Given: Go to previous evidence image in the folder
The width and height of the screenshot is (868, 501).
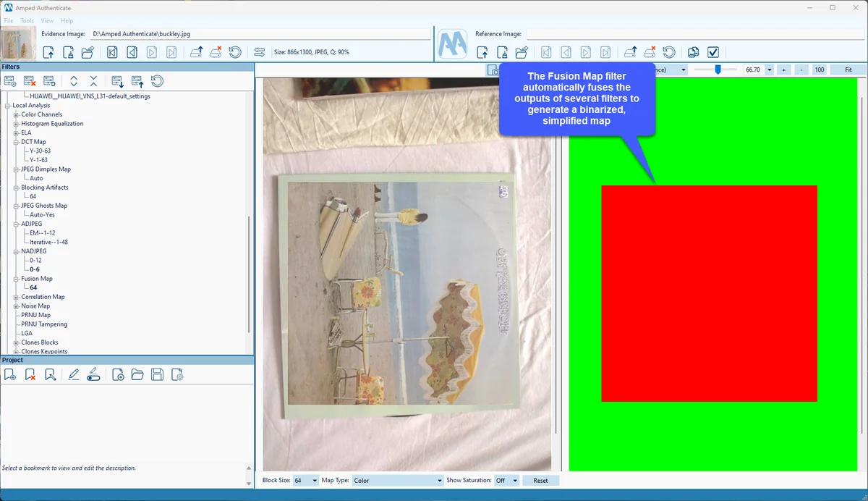Looking at the screenshot, I should coord(132,52).
